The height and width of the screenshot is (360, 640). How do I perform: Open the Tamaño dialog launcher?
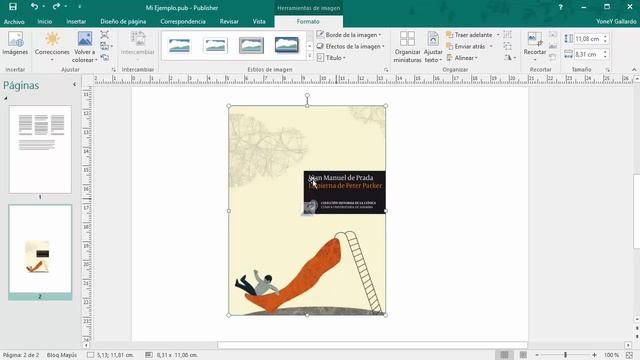coord(607,70)
